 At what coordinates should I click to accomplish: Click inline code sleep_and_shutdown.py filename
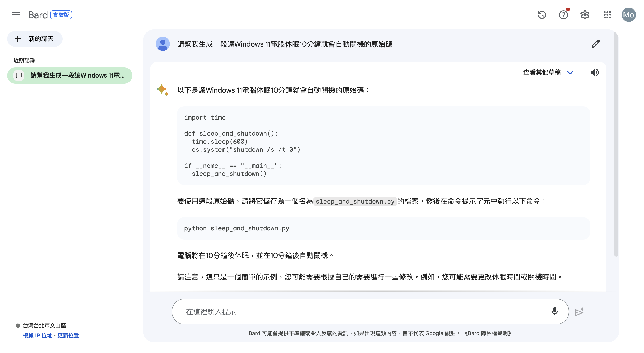(x=355, y=201)
